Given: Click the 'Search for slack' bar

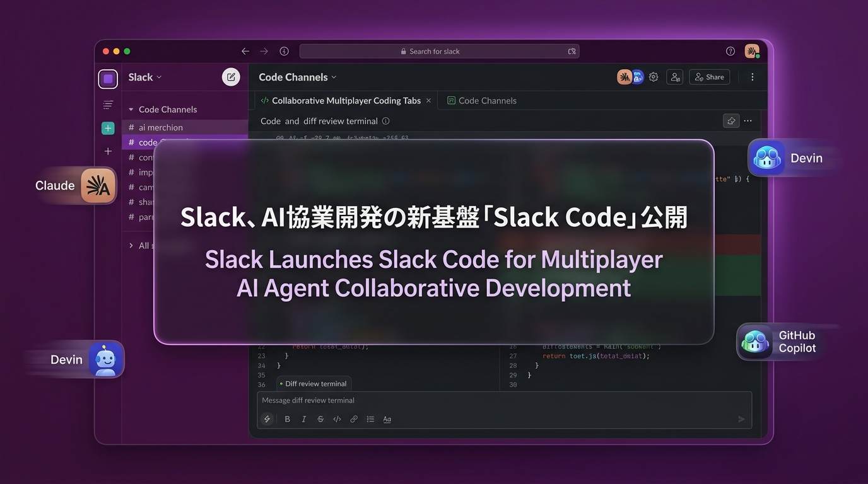Looking at the screenshot, I should click(439, 51).
